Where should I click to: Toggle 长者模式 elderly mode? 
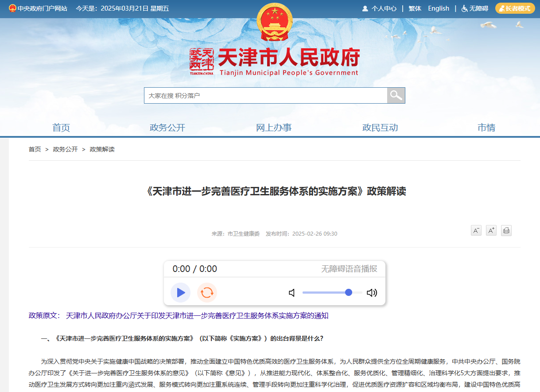(515, 8)
